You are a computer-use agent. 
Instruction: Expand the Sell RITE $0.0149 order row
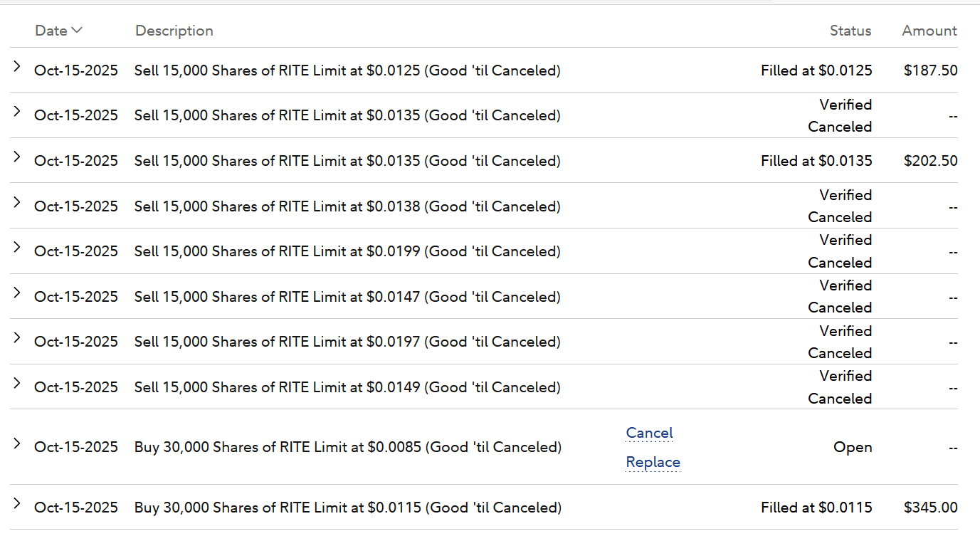pos(17,383)
